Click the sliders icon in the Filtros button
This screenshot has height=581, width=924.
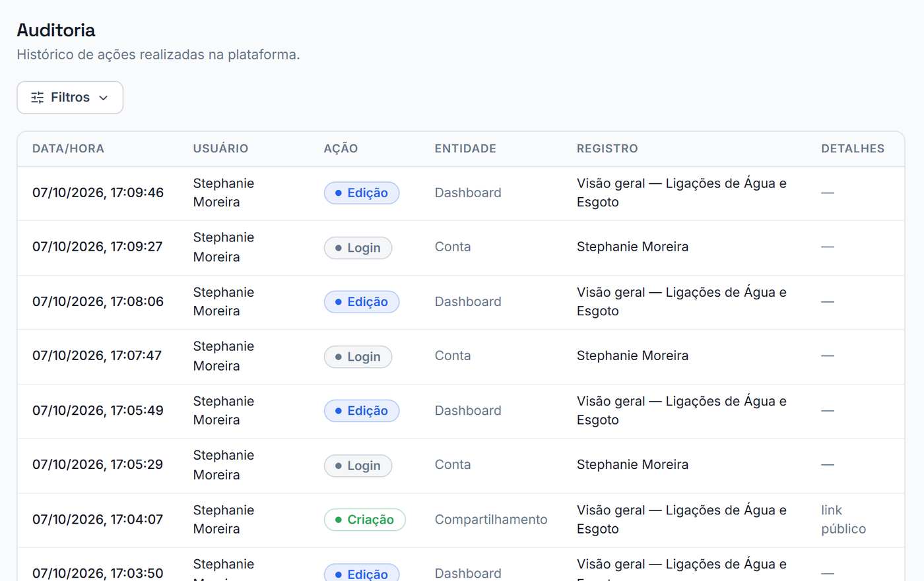pos(38,98)
